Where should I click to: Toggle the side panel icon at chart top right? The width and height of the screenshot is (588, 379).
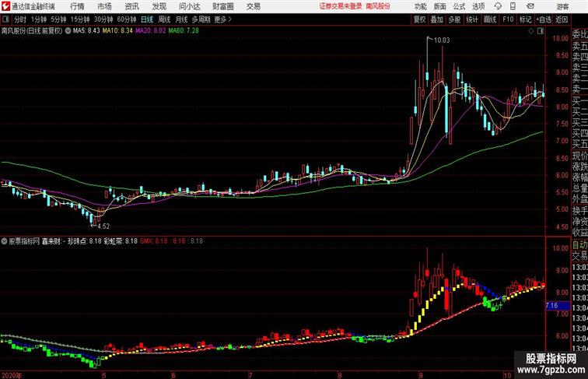[x=541, y=31]
